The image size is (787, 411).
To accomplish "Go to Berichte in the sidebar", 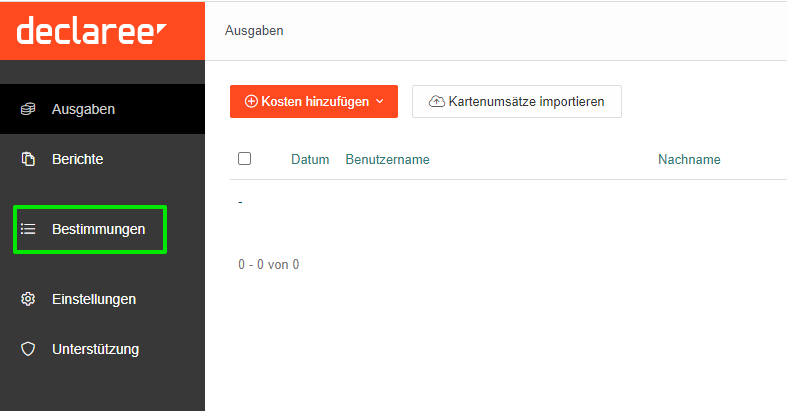I will tap(77, 159).
